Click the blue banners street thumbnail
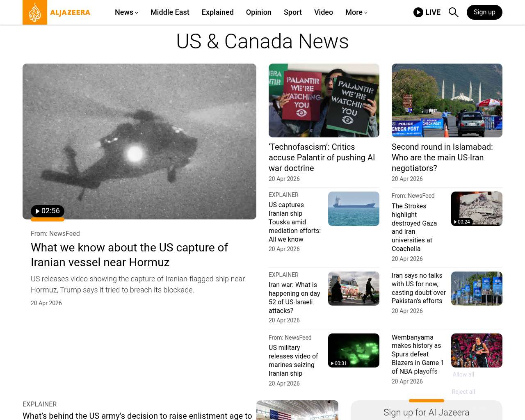 click(x=477, y=288)
